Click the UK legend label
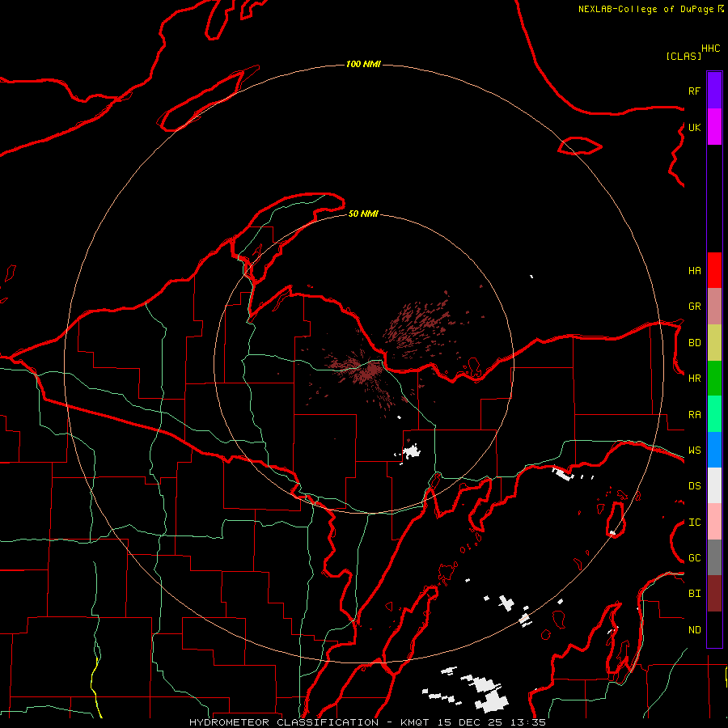The image size is (728, 728). 694,127
